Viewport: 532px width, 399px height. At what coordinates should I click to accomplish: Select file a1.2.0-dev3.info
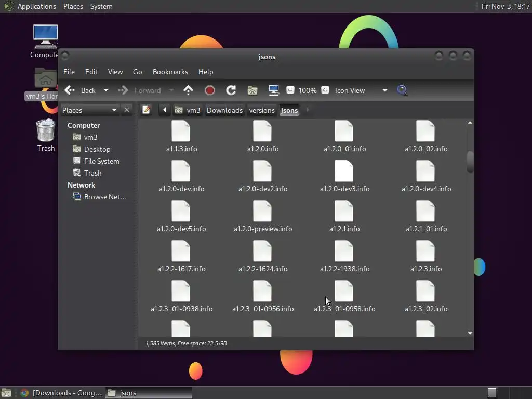344,177
